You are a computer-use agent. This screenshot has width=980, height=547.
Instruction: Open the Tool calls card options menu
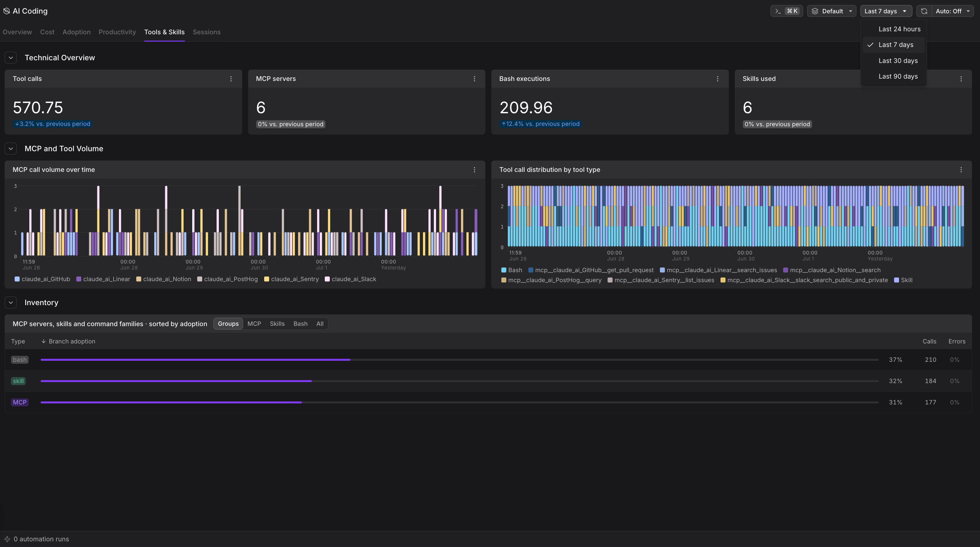(x=231, y=79)
